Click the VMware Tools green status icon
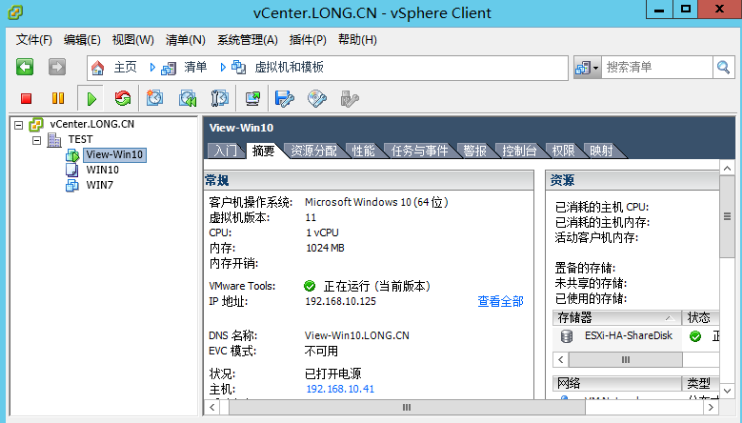 [x=309, y=286]
